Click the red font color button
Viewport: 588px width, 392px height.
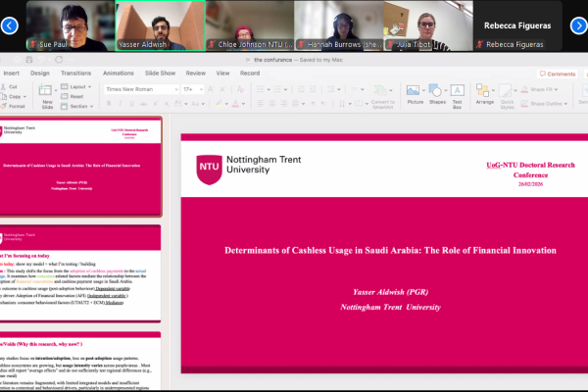coord(235,103)
